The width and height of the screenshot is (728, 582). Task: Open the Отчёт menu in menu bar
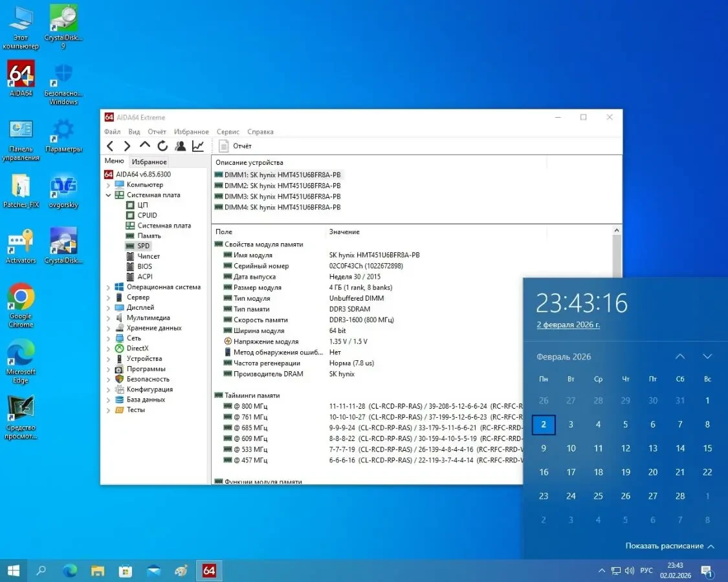click(157, 132)
